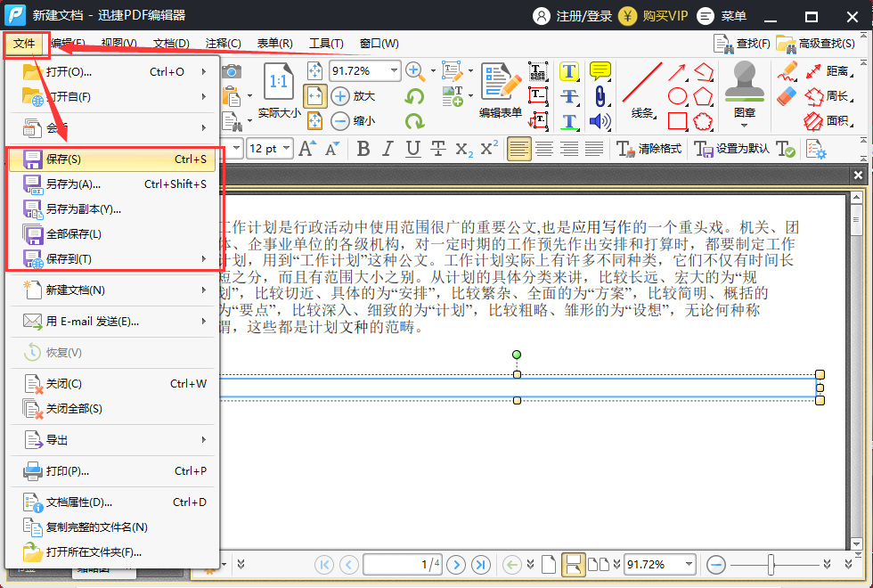
Task: Toggle italic formatting
Action: click(x=388, y=149)
